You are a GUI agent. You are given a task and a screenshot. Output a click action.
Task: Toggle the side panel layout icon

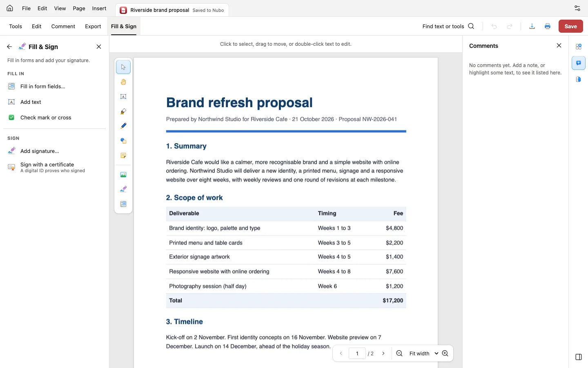(579, 357)
